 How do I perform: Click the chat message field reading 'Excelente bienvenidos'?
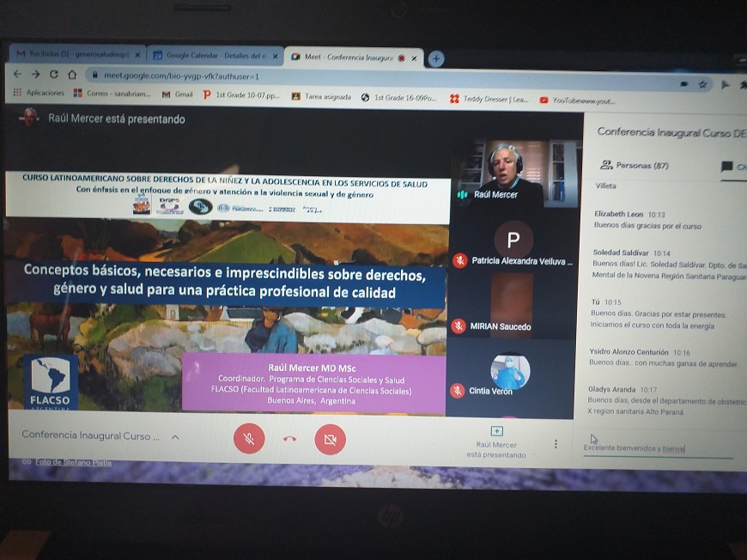click(x=658, y=448)
